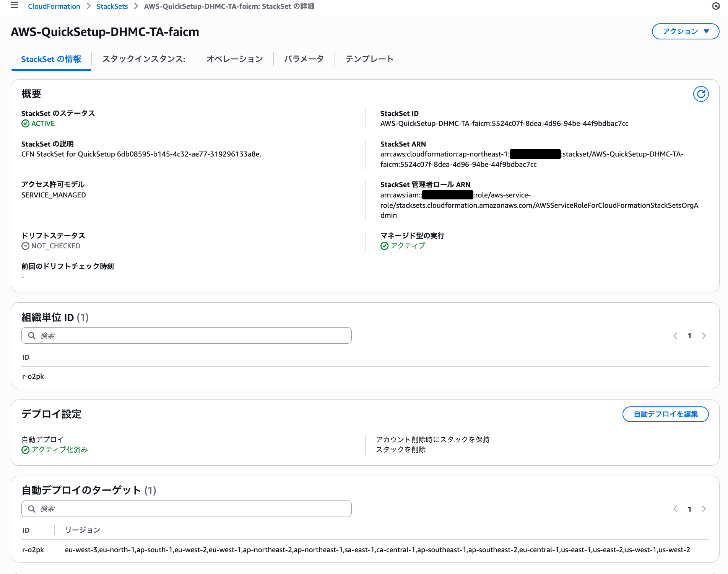Click the green ACTIVE status check icon
Viewport: 728px width, 574px height.
[x=26, y=124]
